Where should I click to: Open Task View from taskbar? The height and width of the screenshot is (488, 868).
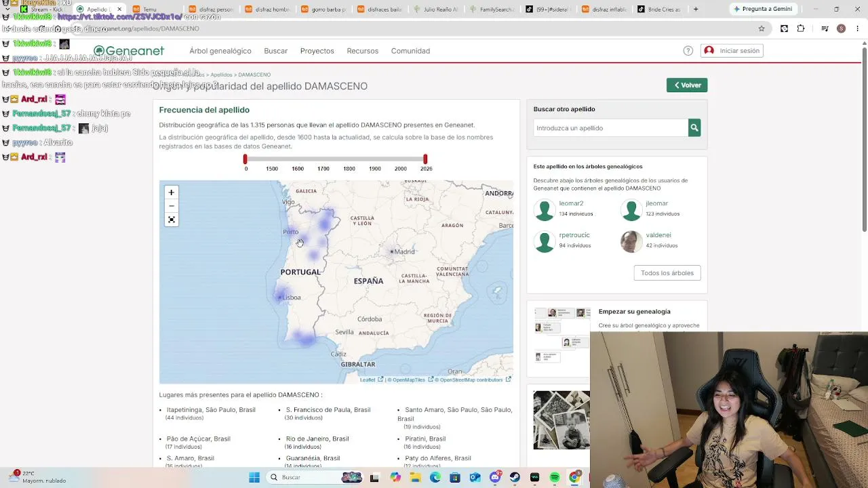pos(374,477)
